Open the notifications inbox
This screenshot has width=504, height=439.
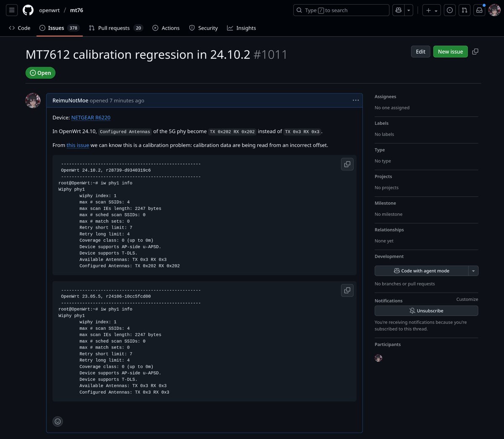coord(479,10)
